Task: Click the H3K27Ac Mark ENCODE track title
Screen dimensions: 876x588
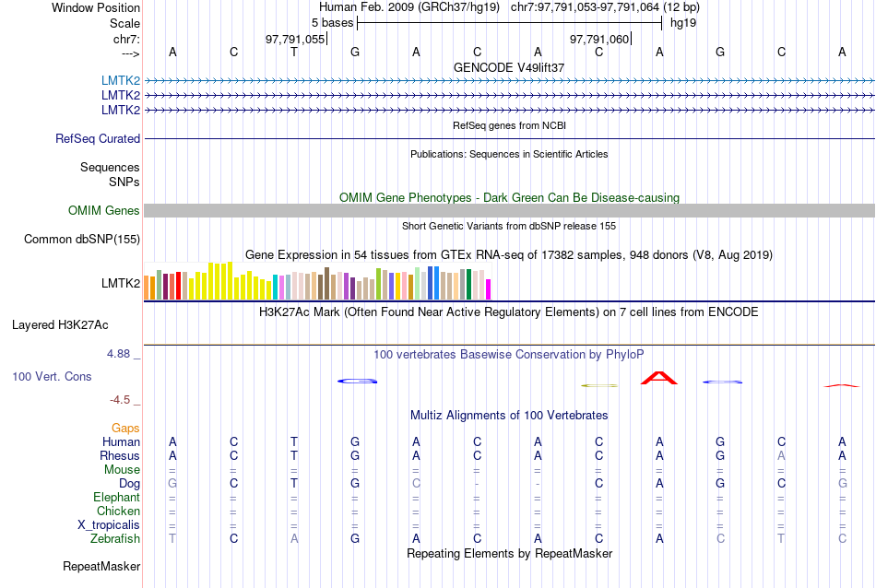Action: click(509, 312)
